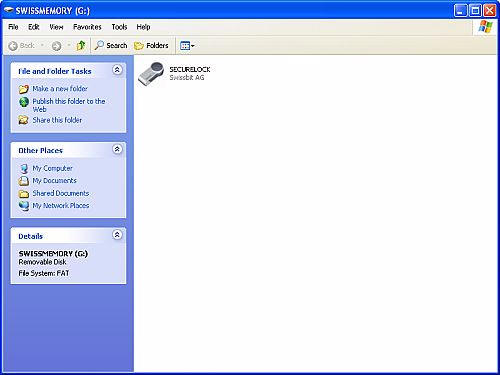This screenshot has width=500, height=375.
Task: Open the Edit menu
Action: (x=34, y=27)
